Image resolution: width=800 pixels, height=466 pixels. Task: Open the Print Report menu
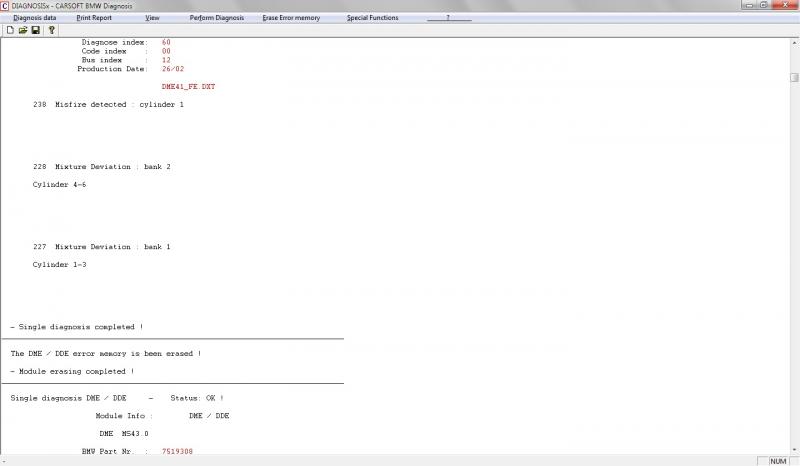94,18
